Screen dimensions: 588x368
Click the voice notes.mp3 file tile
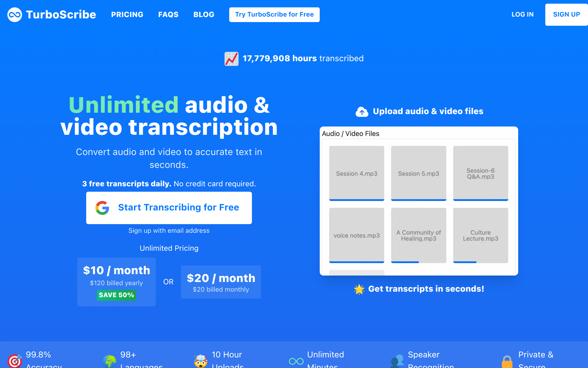357,235
